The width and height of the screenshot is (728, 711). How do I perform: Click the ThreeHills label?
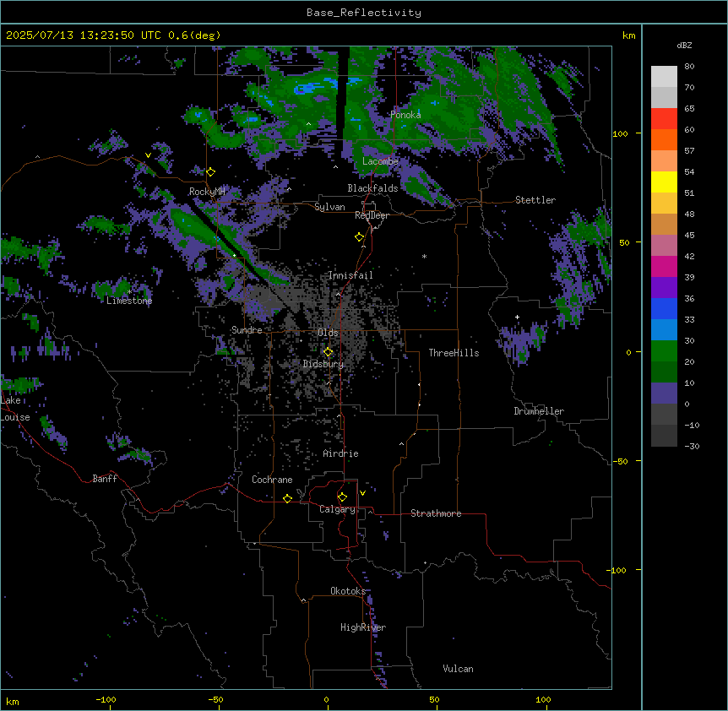coord(454,353)
